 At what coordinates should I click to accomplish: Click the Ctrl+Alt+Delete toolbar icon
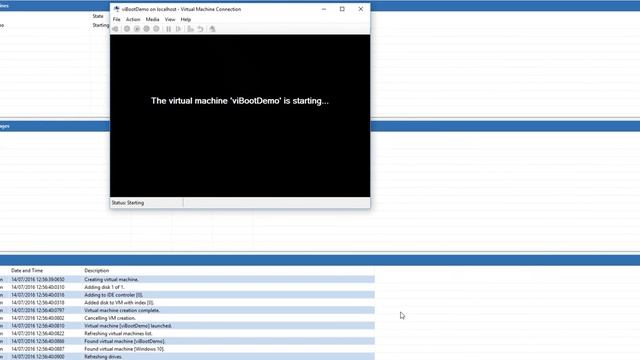coord(116,29)
